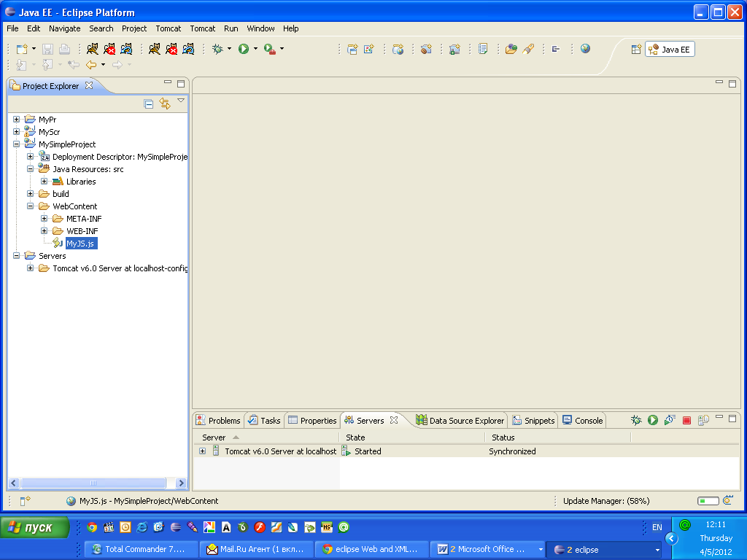747x560 pixels.
Task: Click the toolbar annotation step icon beside flashlight
Action: point(555,49)
